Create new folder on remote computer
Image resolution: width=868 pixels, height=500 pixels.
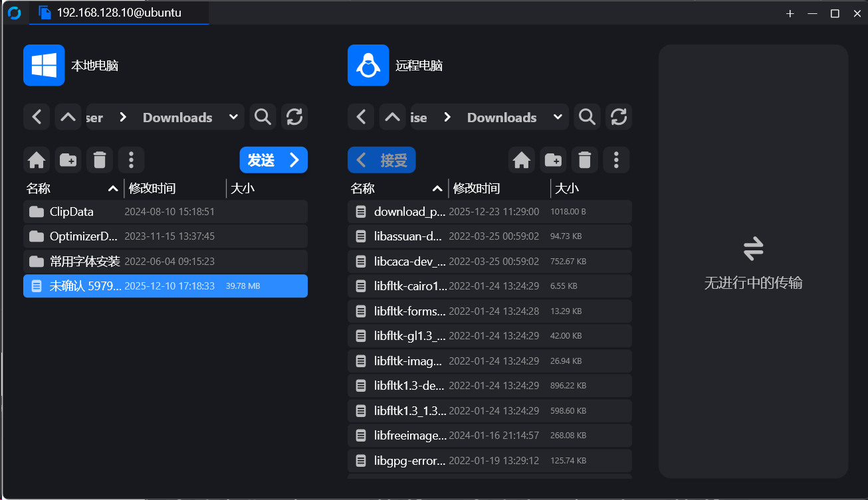tap(553, 160)
